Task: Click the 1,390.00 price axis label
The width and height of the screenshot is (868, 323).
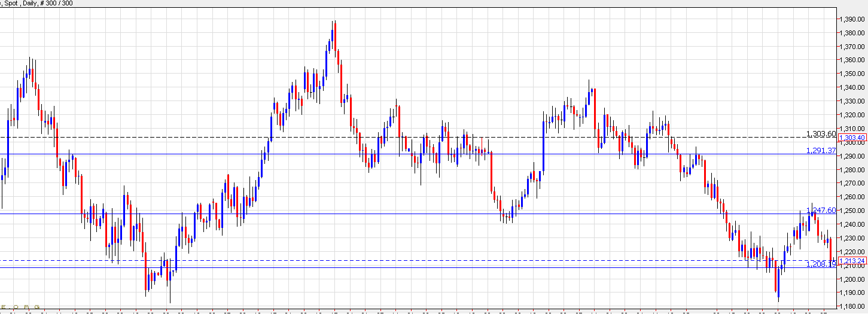Action: click(x=852, y=19)
